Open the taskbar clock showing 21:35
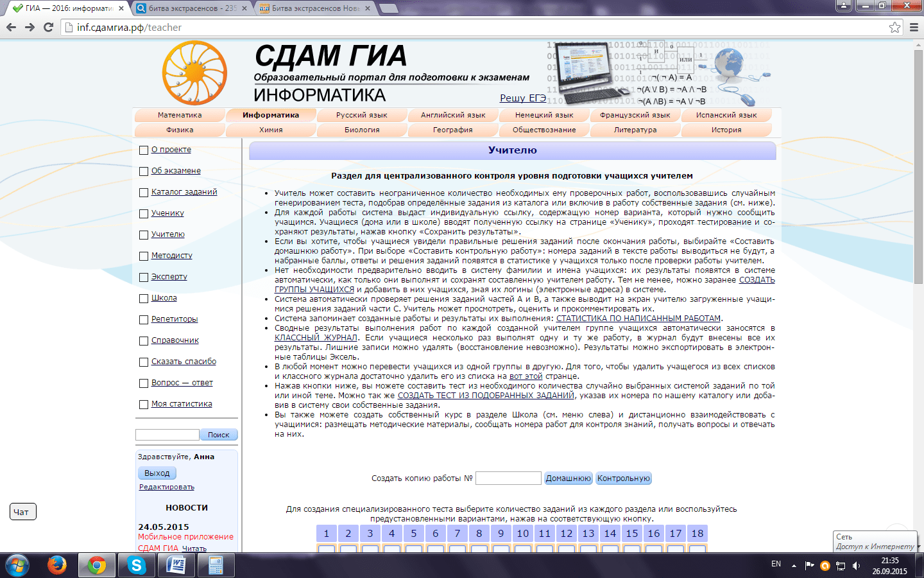Image resolution: width=924 pixels, height=578 pixels. click(889, 566)
